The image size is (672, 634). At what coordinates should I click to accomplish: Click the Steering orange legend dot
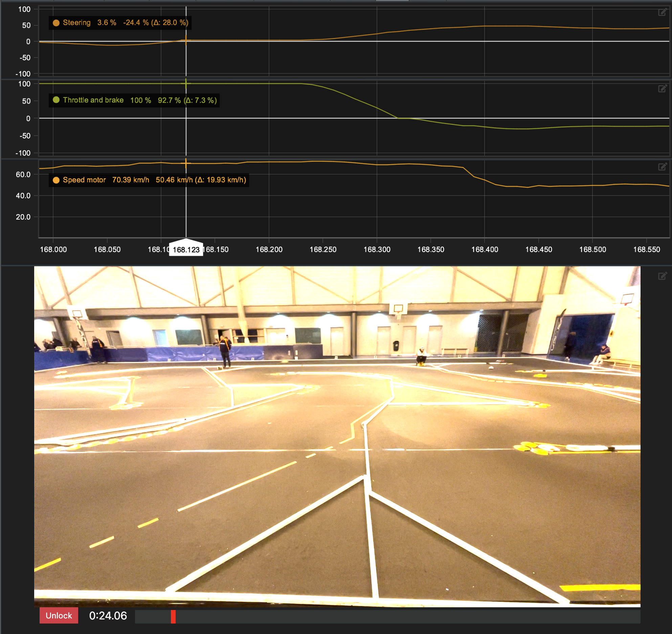56,23
